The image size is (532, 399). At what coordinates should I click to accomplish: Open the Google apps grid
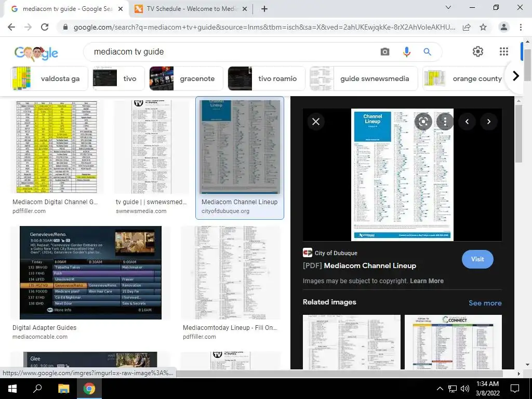(x=504, y=51)
